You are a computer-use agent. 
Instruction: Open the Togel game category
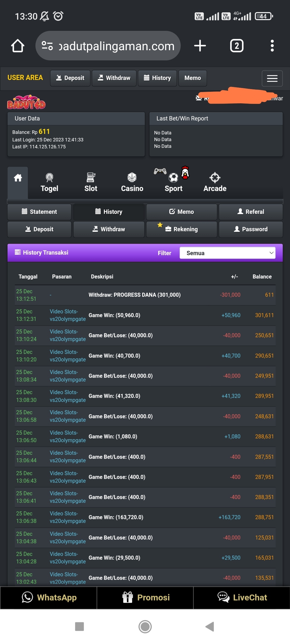[x=49, y=182]
